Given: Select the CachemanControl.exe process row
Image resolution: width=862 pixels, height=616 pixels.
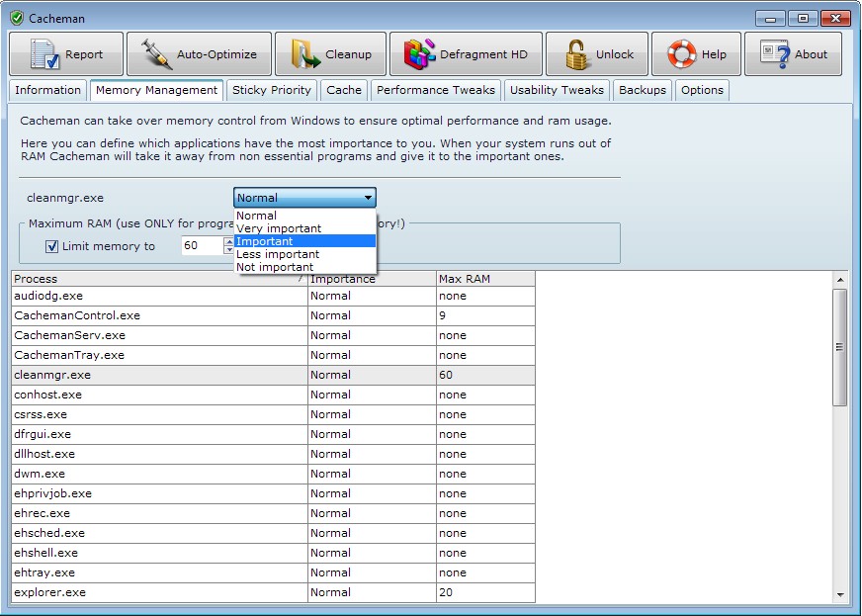Looking at the screenshot, I should coord(273,315).
